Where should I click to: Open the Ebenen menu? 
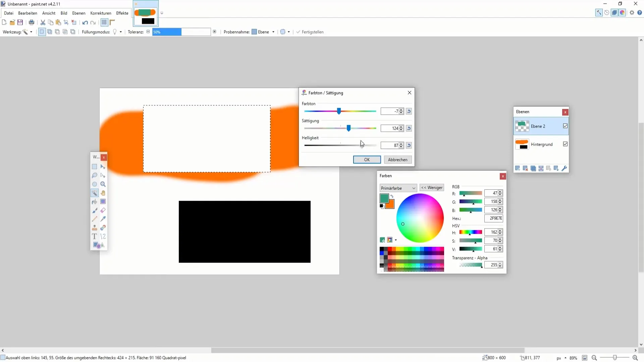click(x=79, y=13)
